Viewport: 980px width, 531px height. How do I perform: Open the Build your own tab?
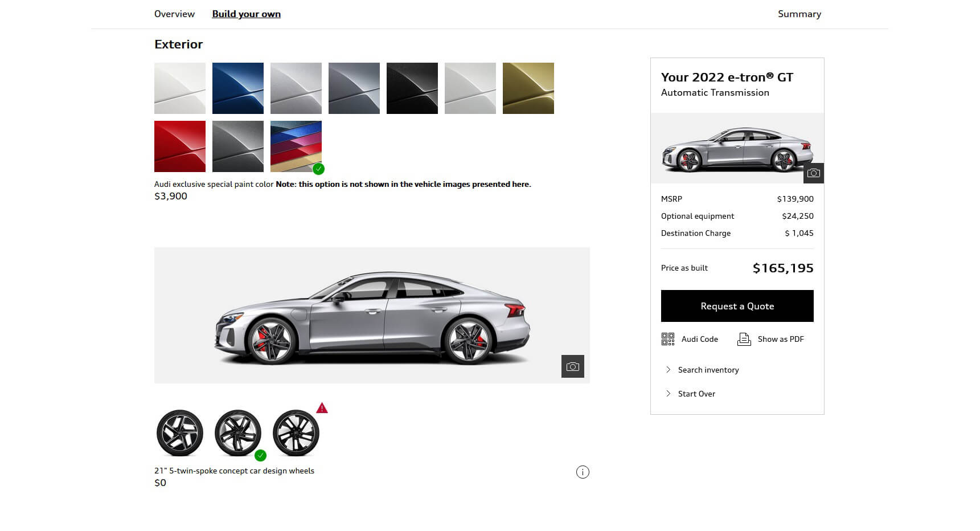[x=246, y=14]
